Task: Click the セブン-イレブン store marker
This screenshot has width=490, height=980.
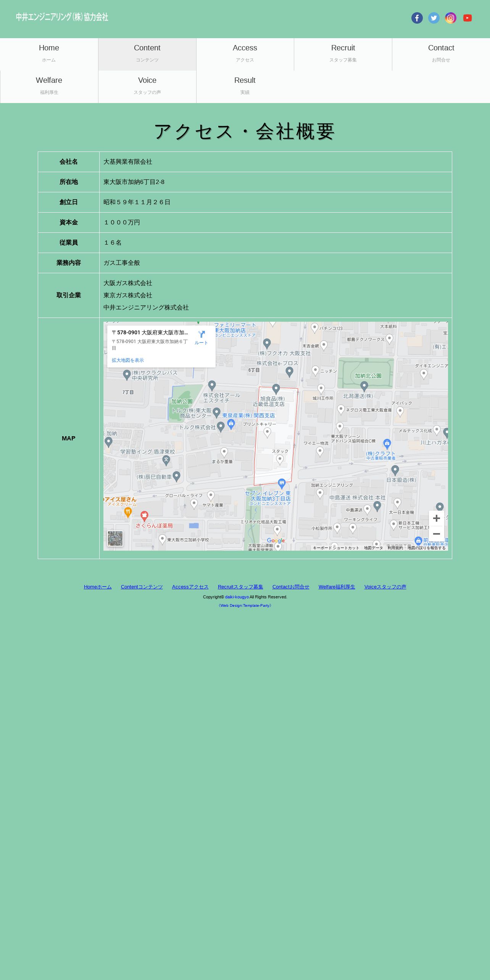Action: (x=282, y=484)
